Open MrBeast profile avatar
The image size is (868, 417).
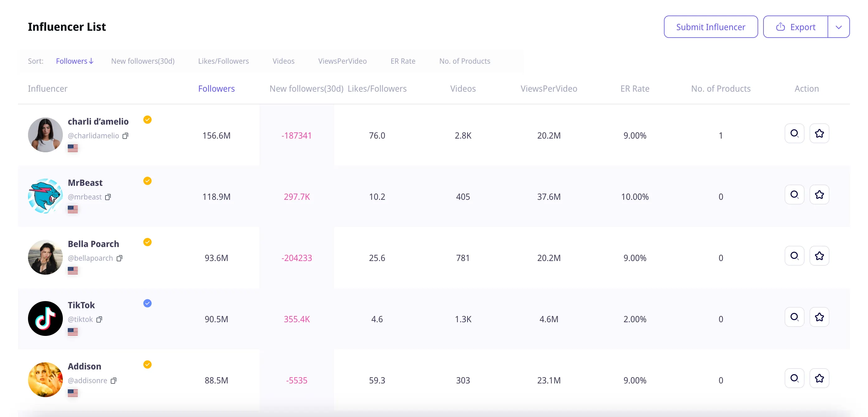pos(45,196)
